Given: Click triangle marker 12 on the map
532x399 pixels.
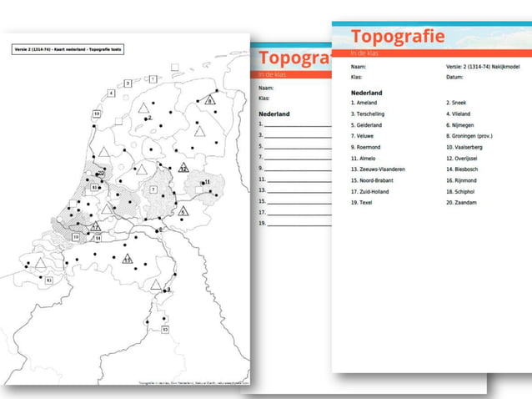Looking at the screenshot, I should tap(183, 168).
